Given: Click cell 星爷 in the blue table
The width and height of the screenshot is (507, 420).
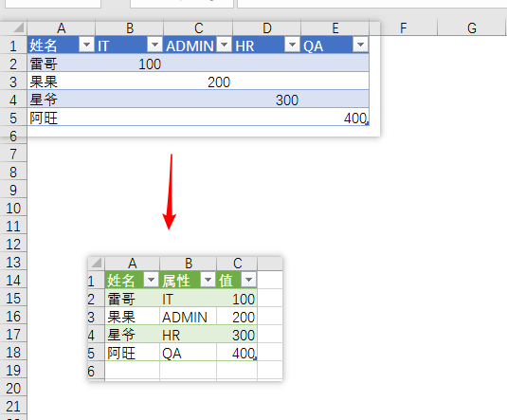Looking at the screenshot, I should click(x=62, y=100).
